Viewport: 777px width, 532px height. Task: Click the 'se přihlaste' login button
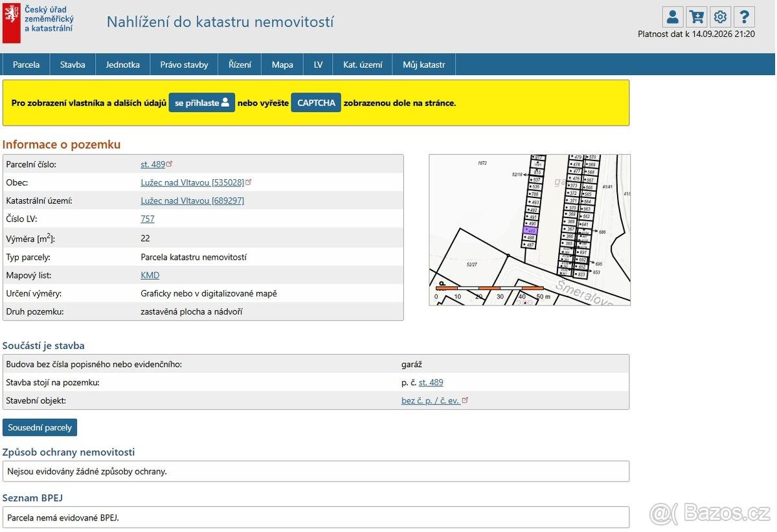[x=202, y=103]
